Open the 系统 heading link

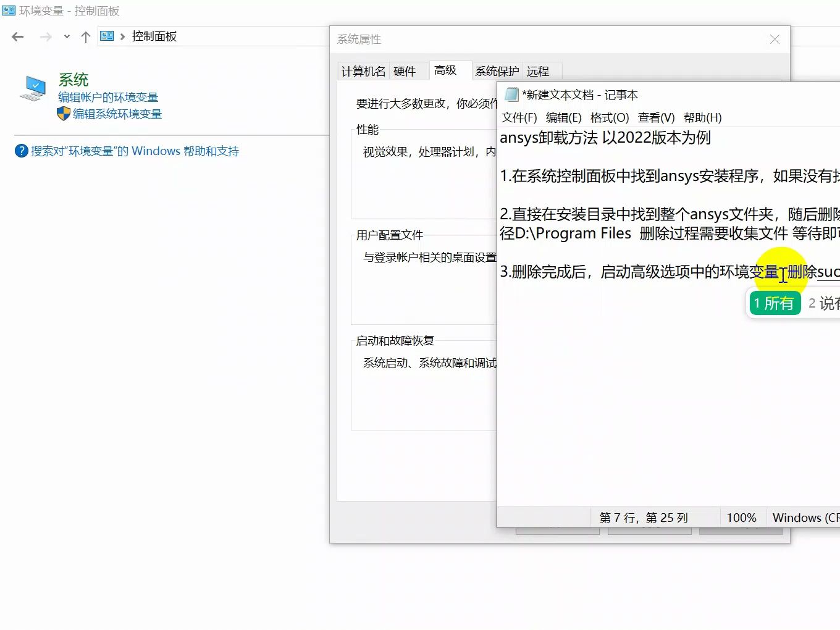[x=73, y=80]
